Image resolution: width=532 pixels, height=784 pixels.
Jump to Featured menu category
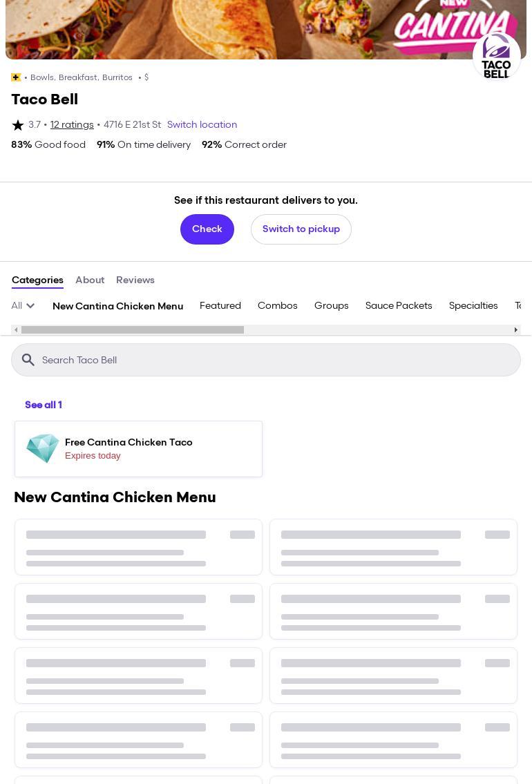pyautogui.click(x=220, y=306)
